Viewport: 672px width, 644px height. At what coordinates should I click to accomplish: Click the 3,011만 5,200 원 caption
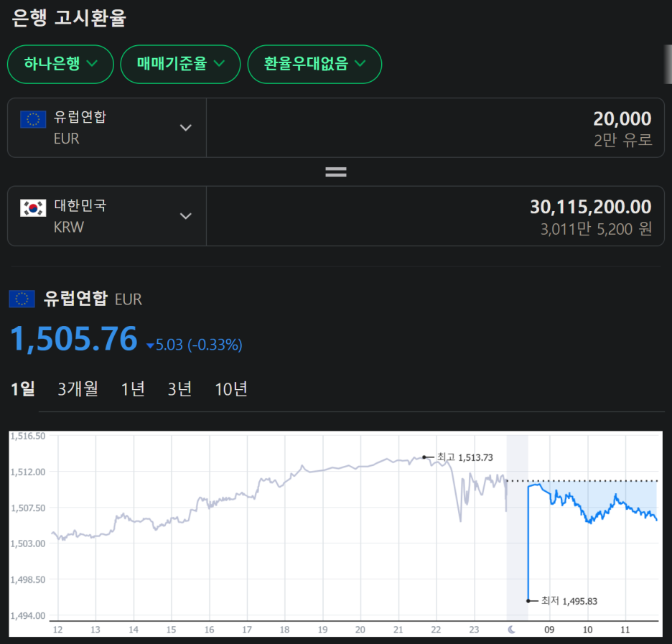click(x=596, y=229)
